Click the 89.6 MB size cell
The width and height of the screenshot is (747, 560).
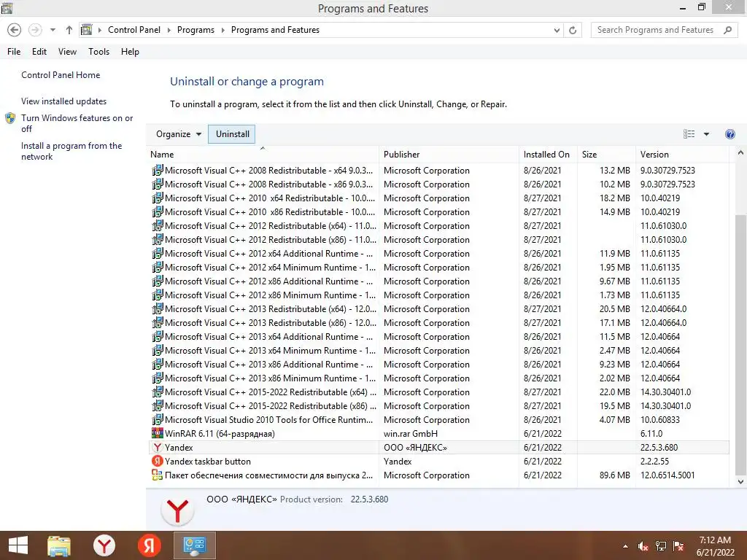tap(614, 475)
